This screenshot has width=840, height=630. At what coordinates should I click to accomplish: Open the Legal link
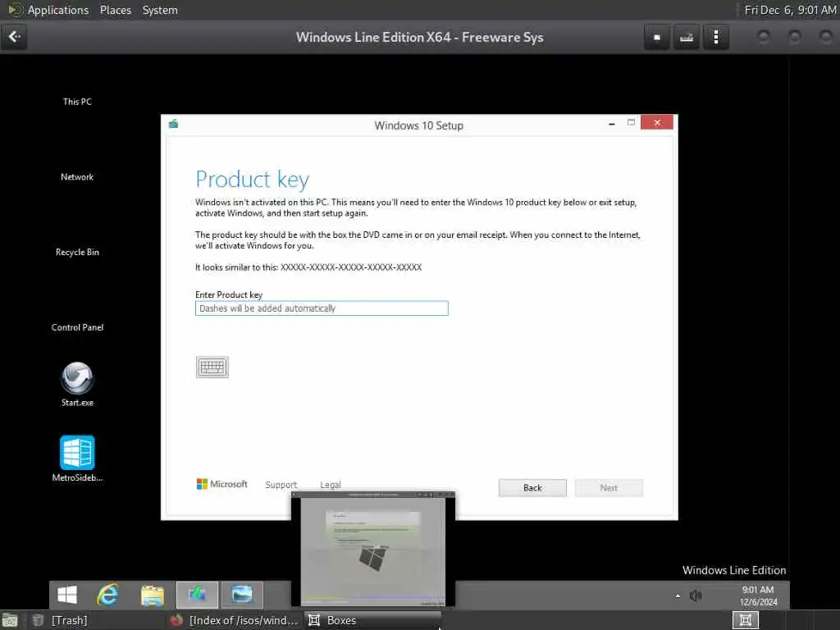point(330,484)
